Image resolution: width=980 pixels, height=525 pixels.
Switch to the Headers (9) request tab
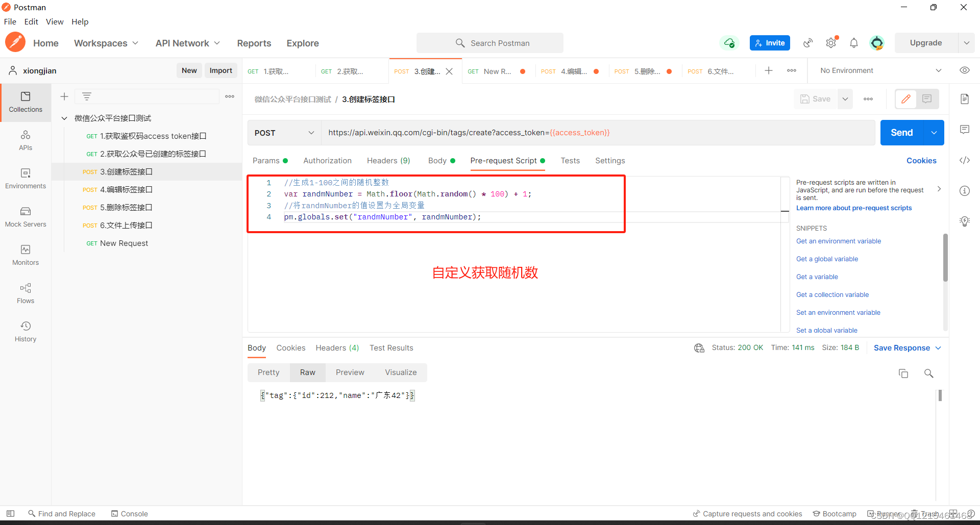[x=388, y=161]
